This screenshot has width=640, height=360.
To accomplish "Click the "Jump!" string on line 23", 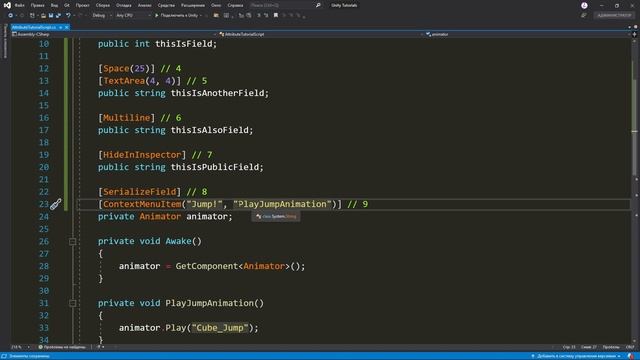I will 204,204.
